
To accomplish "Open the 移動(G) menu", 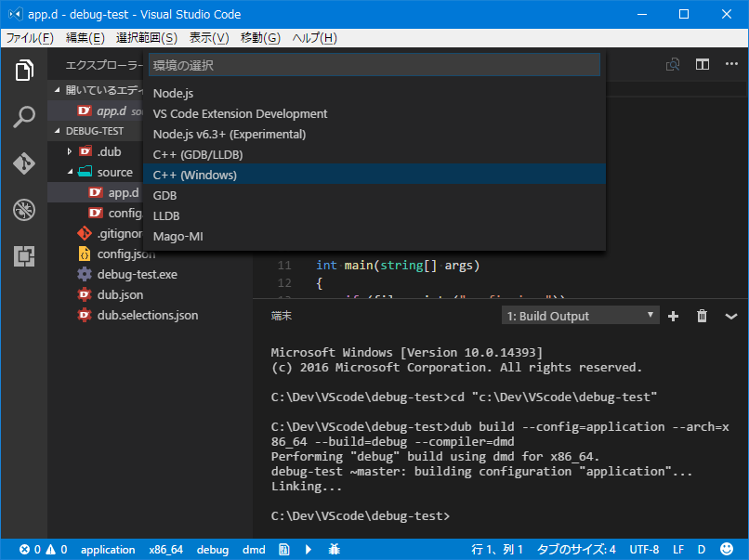I will (x=260, y=38).
